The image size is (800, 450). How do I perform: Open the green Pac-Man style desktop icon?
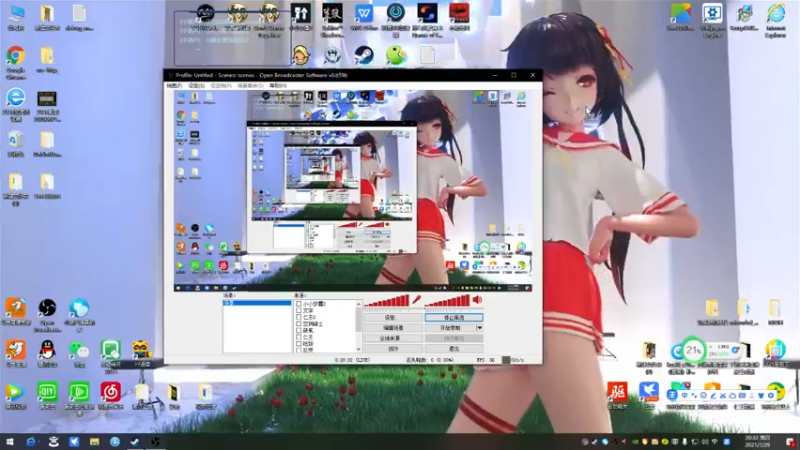[x=395, y=55]
